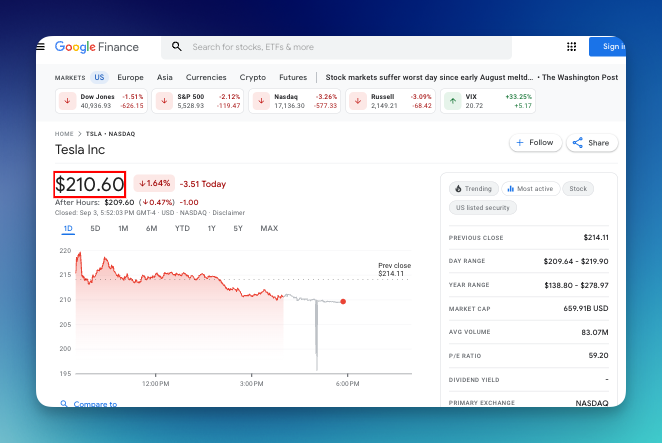The width and height of the screenshot is (662, 443).
Task: Open The Washington Post source link
Action: click(x=580, y=77)
